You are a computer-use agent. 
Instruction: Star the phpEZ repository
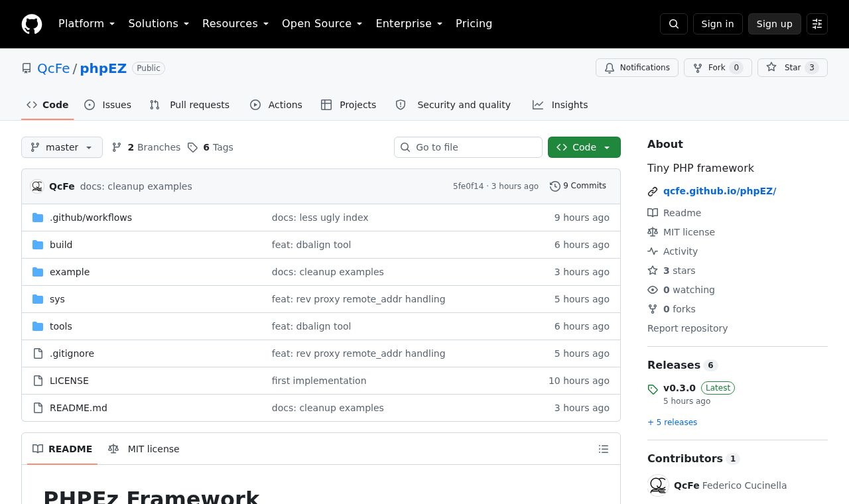click(x=793, y=68)
